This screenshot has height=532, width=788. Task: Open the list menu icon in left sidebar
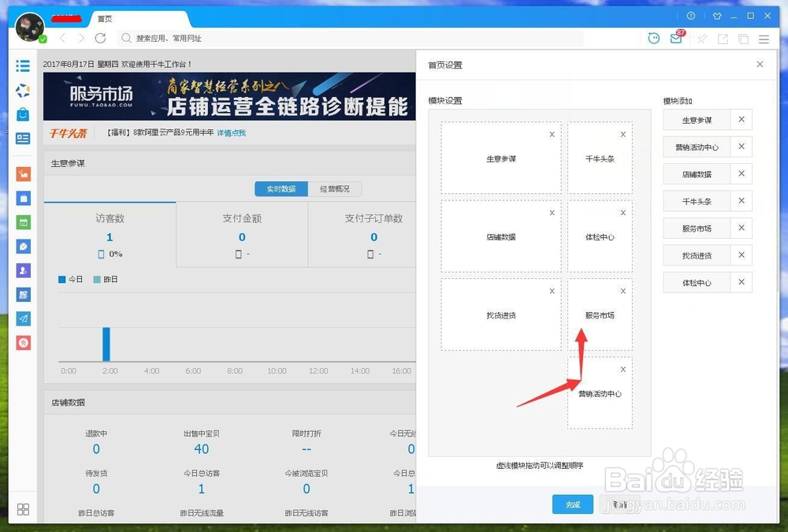coord(23,66)
